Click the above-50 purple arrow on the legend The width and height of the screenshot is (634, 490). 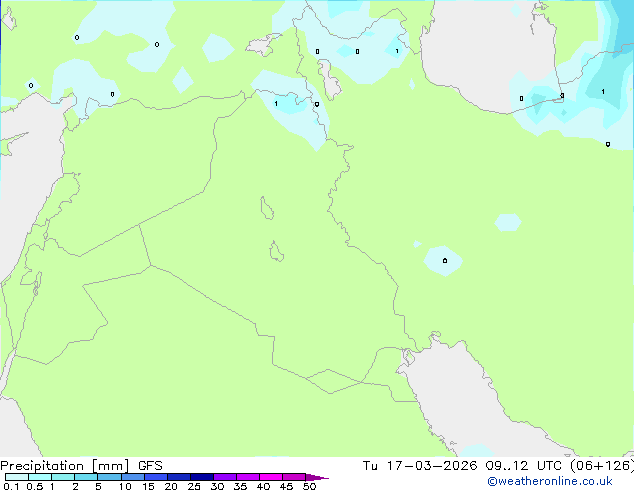coord(317,477)
